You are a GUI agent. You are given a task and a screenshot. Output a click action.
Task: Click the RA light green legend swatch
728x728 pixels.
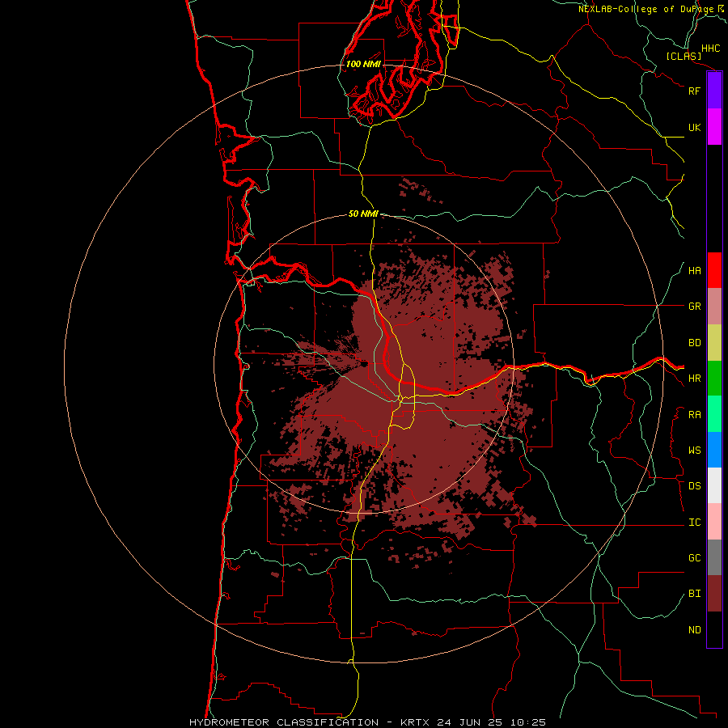(x=714, y=414)
